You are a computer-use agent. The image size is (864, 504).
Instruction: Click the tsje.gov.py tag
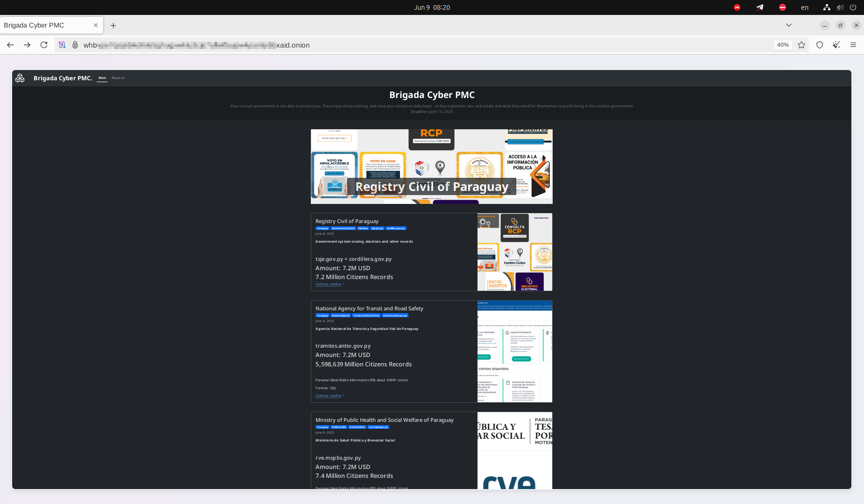tap(377, 228)
